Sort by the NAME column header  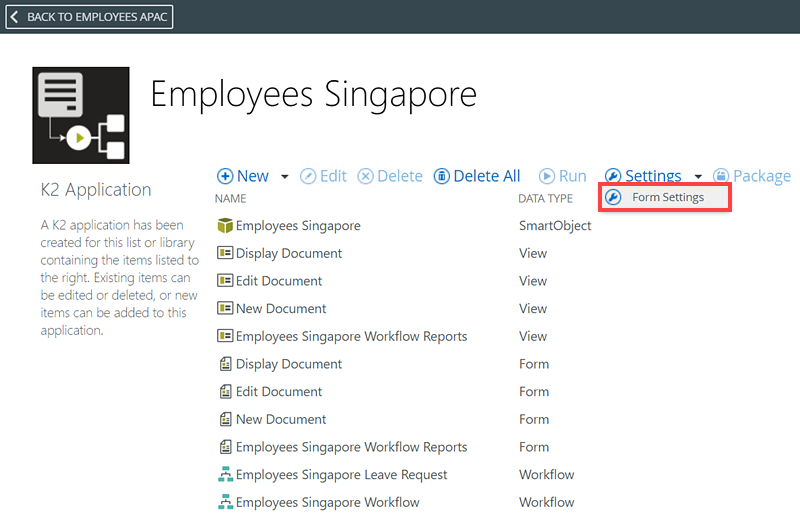point(231,199)
